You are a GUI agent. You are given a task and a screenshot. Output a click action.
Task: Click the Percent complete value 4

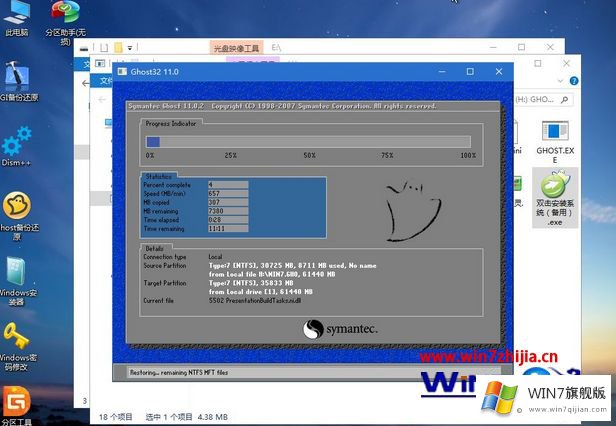[x=228, y=185]
